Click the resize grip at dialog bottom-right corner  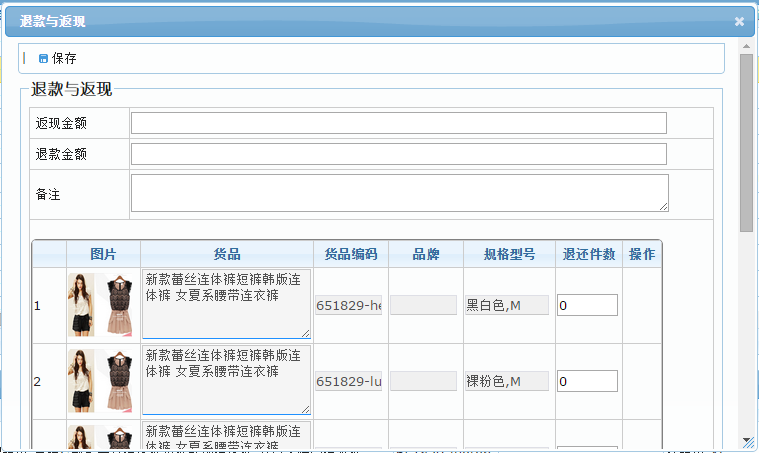tap(747, 442)
